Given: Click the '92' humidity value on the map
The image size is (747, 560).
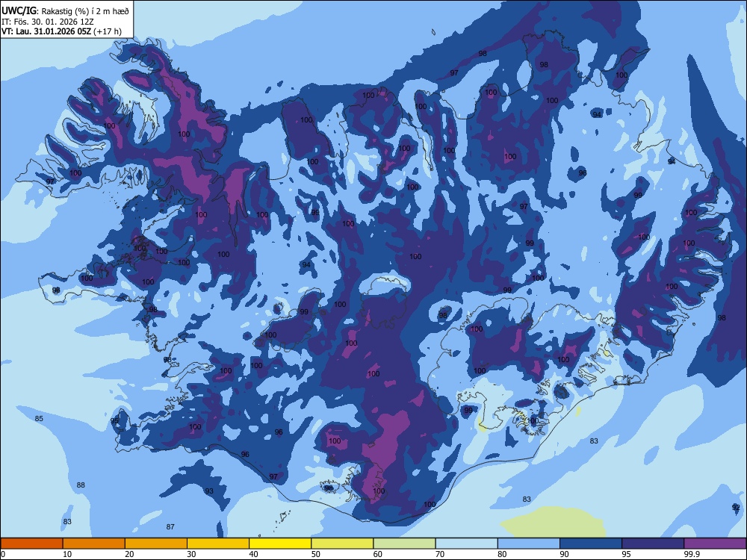Looking at the screenshot, I should [736, 507].
